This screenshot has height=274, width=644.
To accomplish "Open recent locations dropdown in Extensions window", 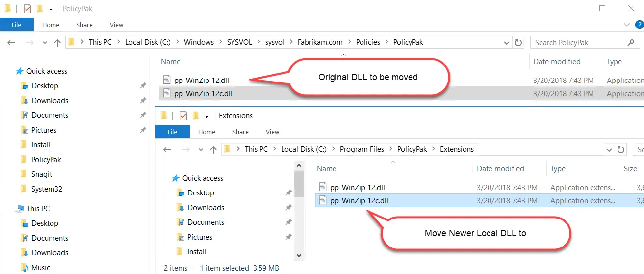I will point(200,150).
